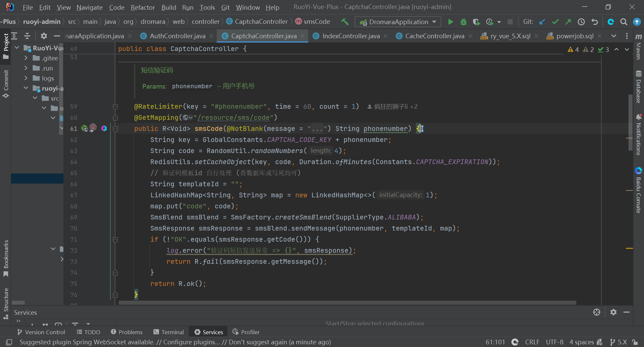
Task: Hide the Project panel with minus icon
Action: tap(57, 36)
